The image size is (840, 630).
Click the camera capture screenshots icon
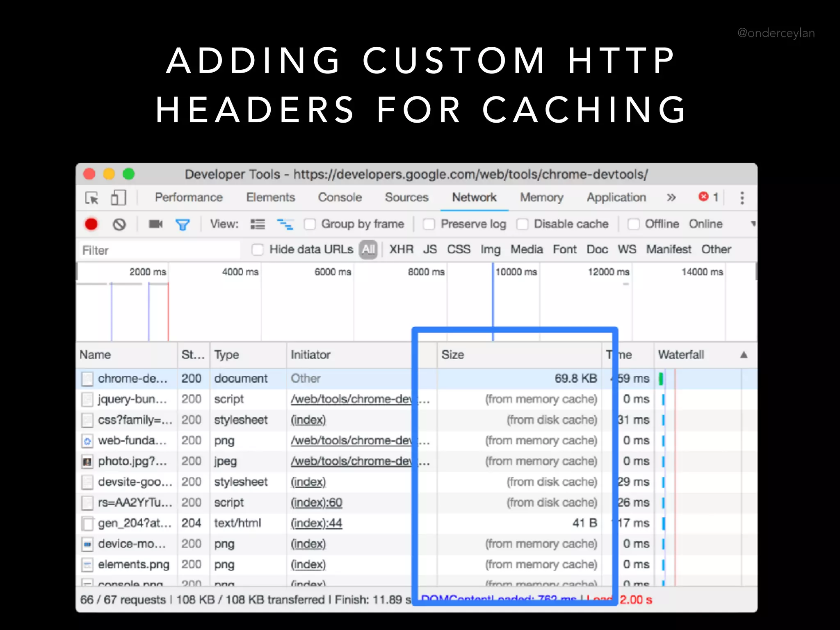(x=155, y=224)
